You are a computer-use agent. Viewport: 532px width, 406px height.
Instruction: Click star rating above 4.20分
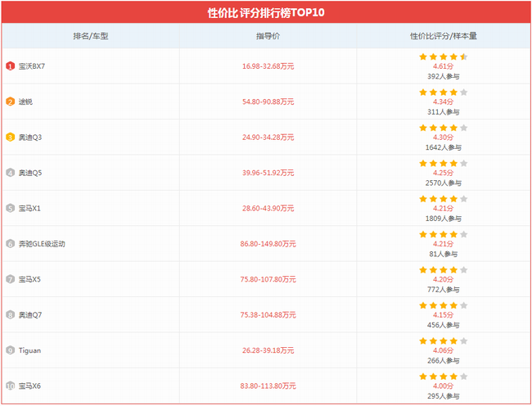[x=443, y=270]
